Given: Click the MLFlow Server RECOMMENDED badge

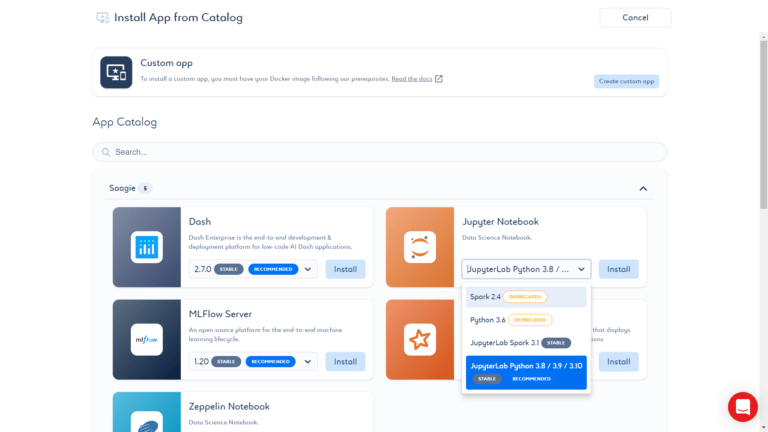Looking at the screenshot, I should (x=270, y=361).
